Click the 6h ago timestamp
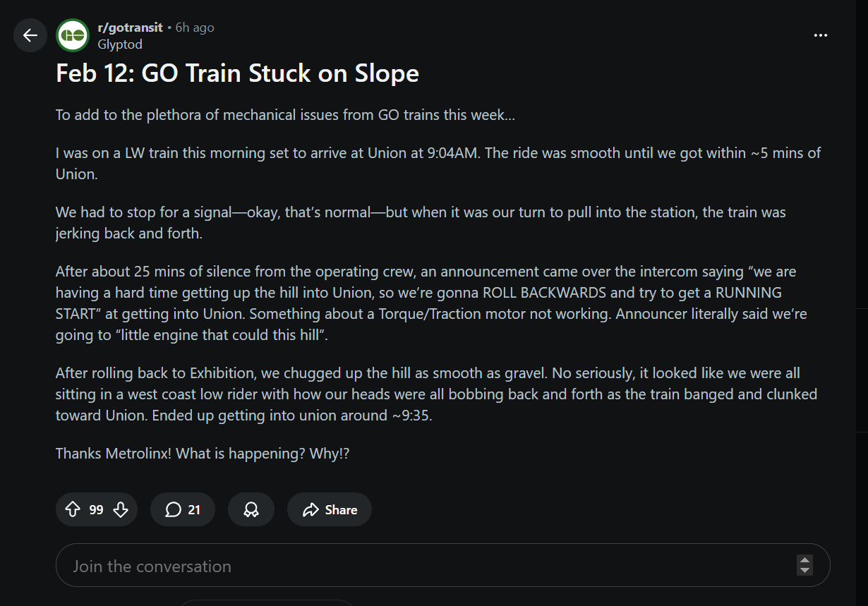 coord(195,28)
